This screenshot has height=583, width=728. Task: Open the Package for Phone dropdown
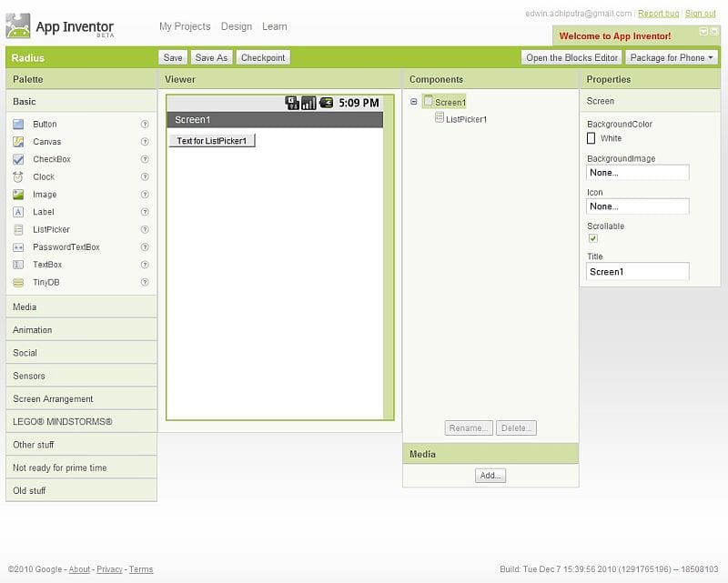[x=672, y=57]
